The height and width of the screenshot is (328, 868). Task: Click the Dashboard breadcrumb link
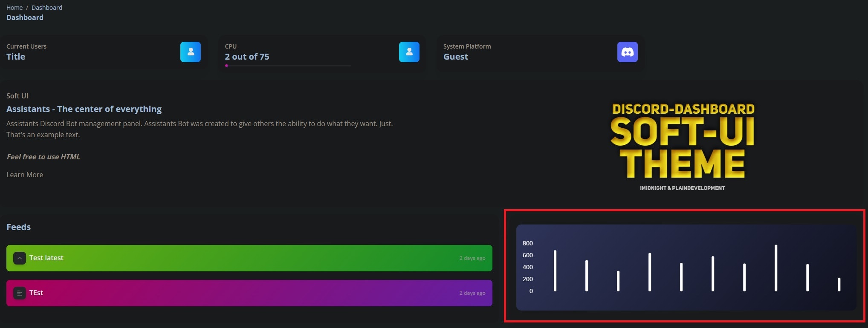click(47, 8)
